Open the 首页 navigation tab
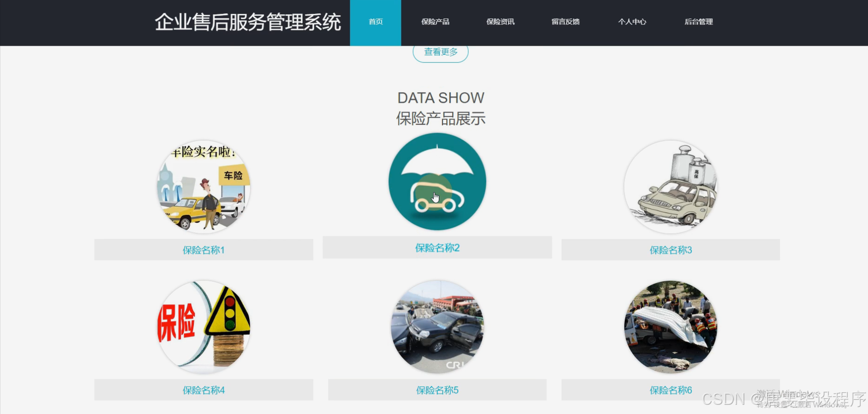Viewport: 868px width, 414px height. (x=375, y=23)
